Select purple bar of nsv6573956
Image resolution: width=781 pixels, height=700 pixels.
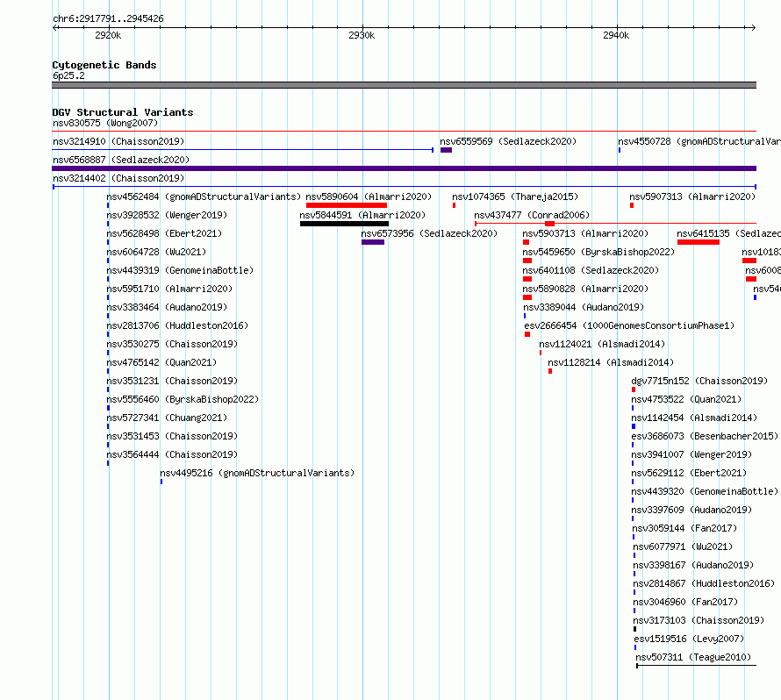pos(373,242)
